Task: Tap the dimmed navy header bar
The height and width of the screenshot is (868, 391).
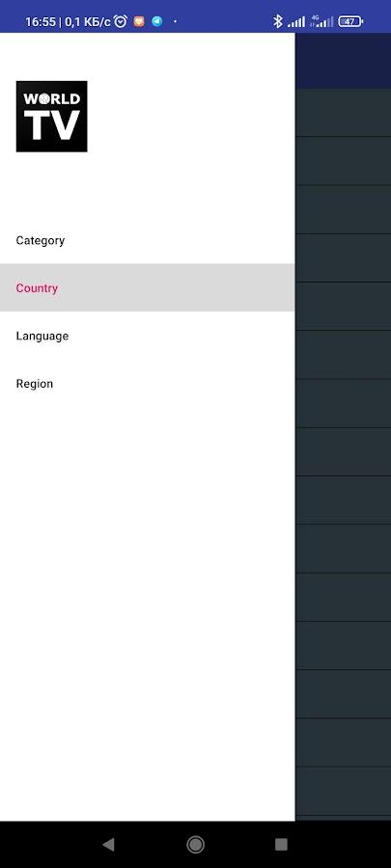Action: coord(343,61)
